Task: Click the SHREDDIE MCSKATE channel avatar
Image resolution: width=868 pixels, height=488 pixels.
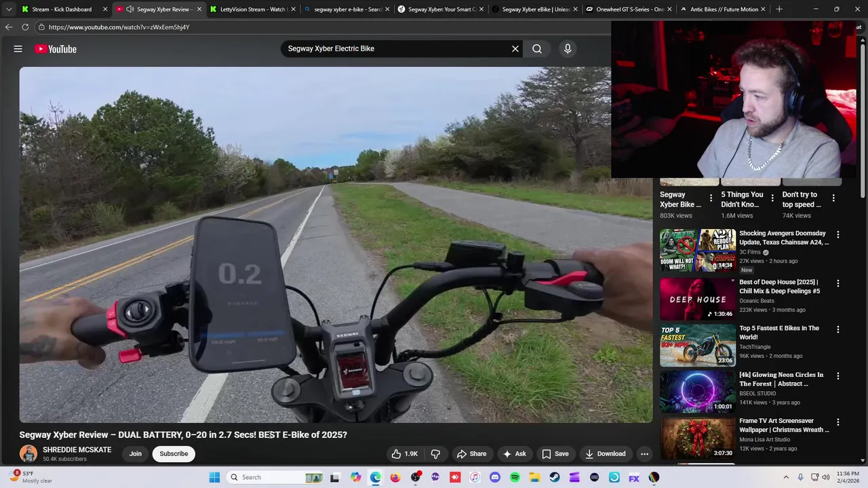Action: [28, 454]
